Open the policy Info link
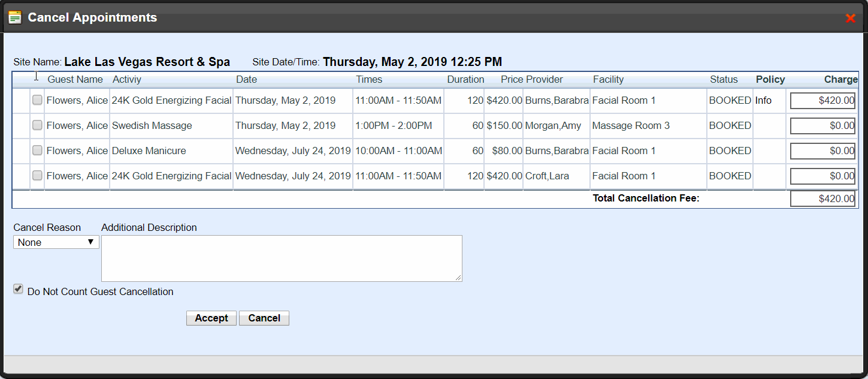Viewport: 868px width, 379px height. 763,100
